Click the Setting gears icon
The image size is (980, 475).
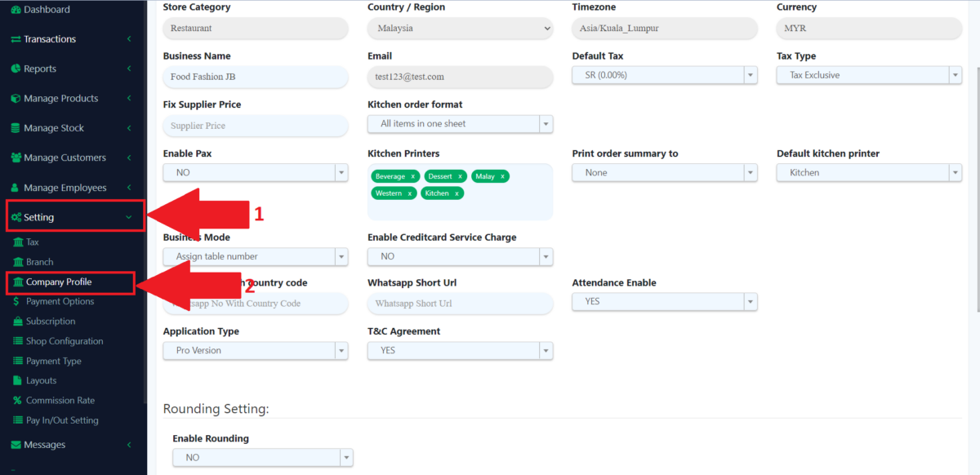pos(16,217)
